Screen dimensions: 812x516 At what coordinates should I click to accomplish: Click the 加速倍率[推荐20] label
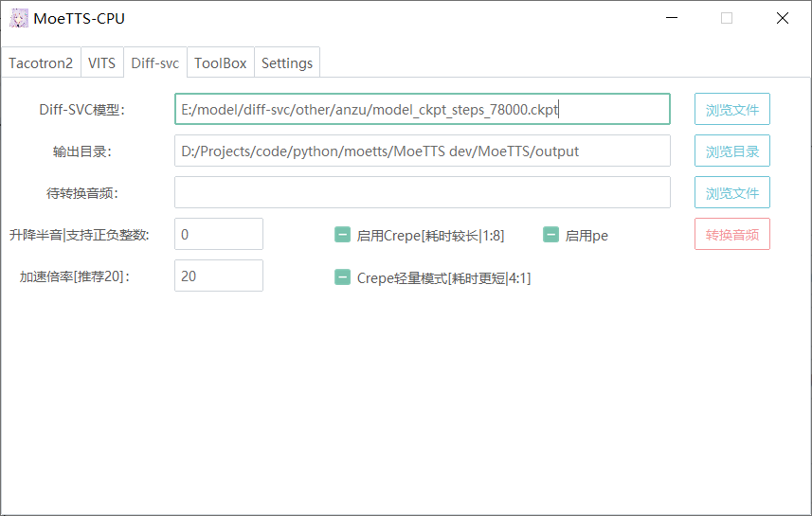75,276
